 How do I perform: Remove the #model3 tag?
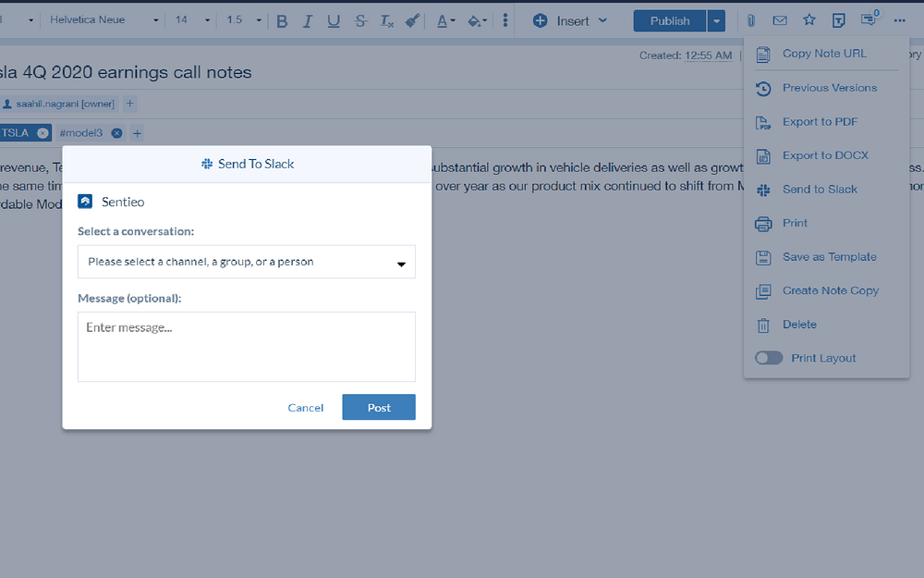click(116, 133)
